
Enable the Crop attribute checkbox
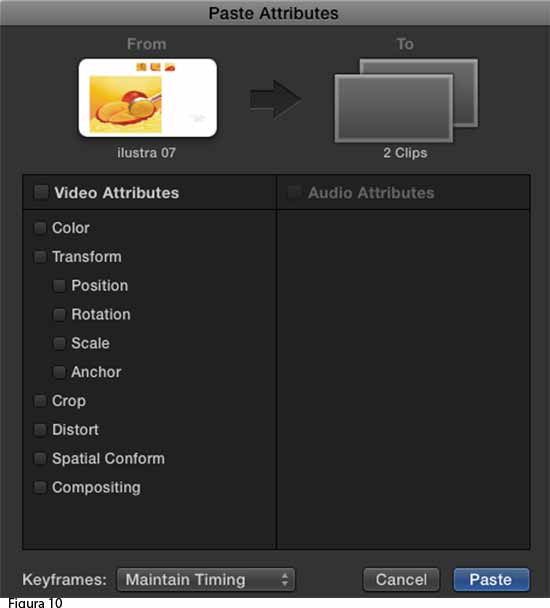40,401
